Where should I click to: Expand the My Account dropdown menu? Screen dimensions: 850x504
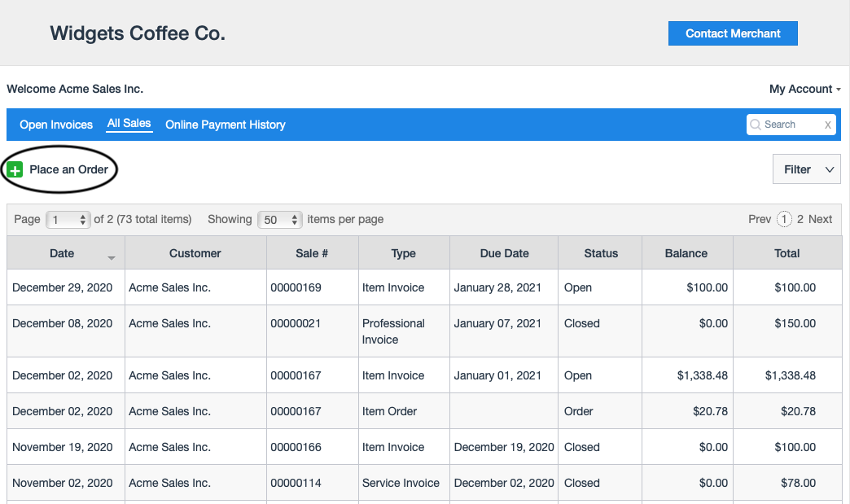click(x=804, y=89)
